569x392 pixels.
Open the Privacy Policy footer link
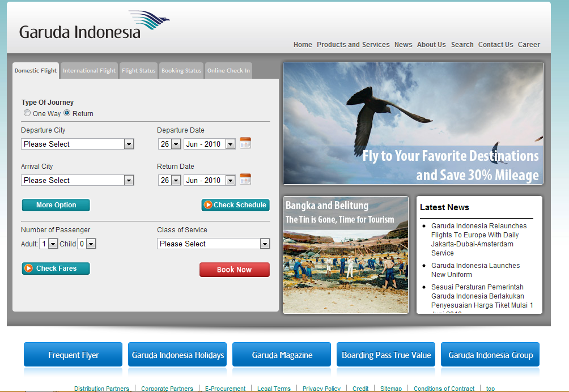point(321,389)
